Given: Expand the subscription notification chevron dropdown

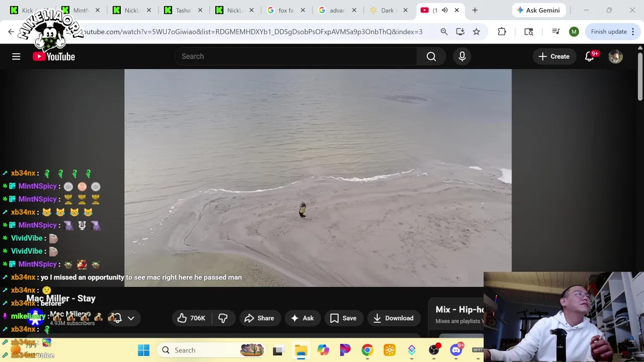Looking at the screenshot, I should tap(131, 318).
